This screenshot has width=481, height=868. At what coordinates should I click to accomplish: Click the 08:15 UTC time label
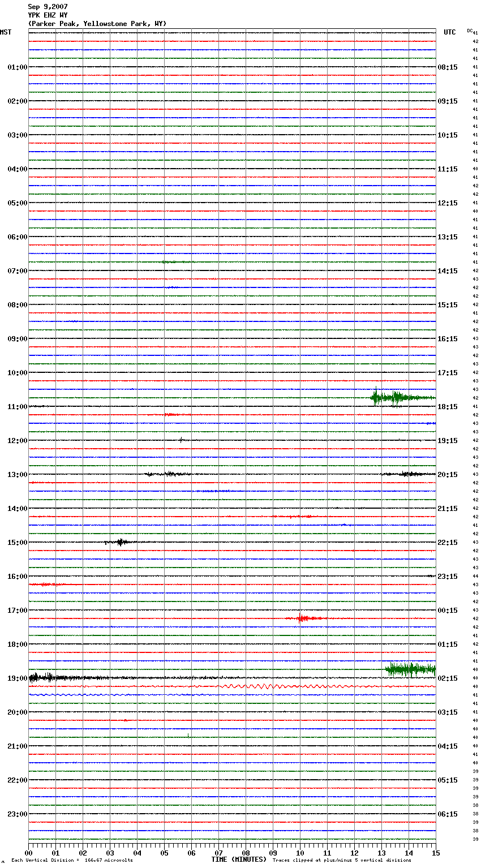[x=448, y=67]
